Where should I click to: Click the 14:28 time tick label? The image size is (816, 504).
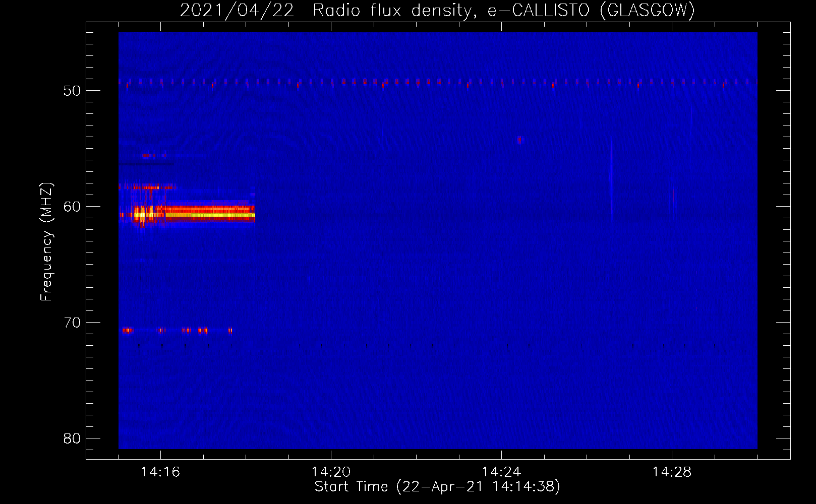[672, 472]
